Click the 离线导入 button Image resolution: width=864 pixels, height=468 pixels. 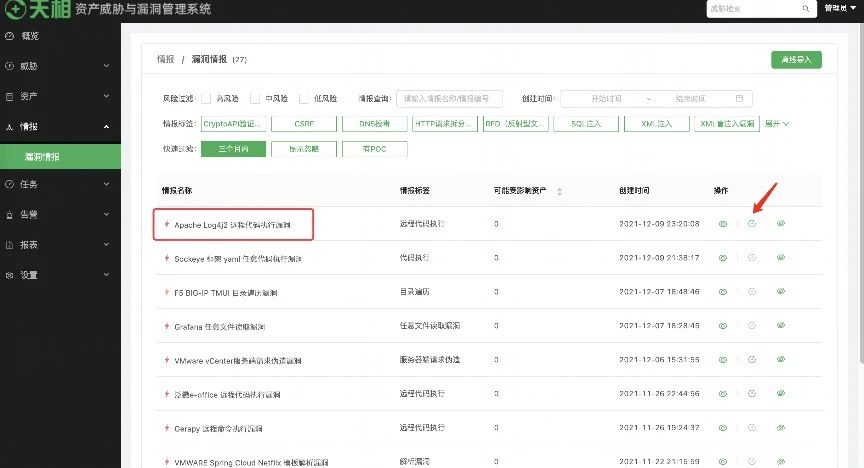pos(796,59)
